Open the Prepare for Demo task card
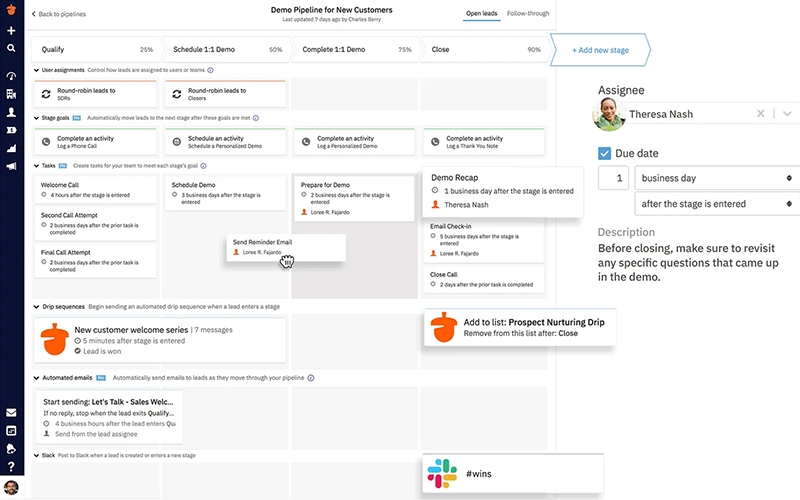This screenshot has width=800, height=500. pyautogui.click(x=354, y=198)
